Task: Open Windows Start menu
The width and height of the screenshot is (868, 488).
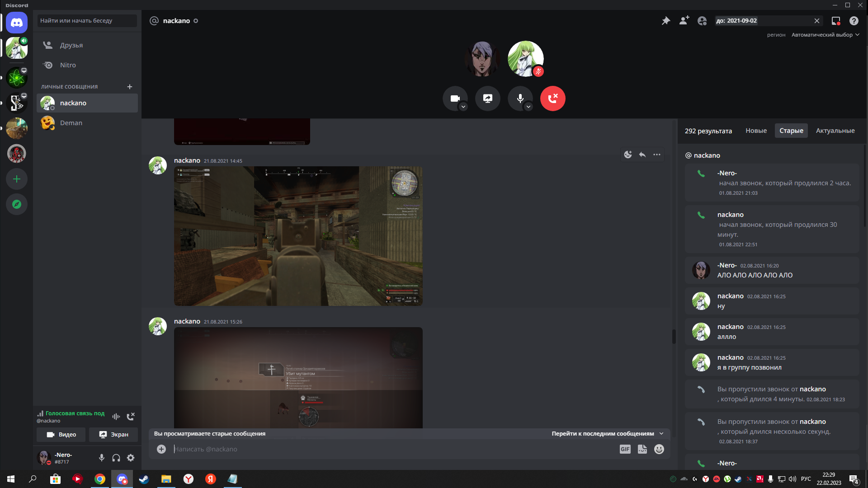Action: pos(11,479)
